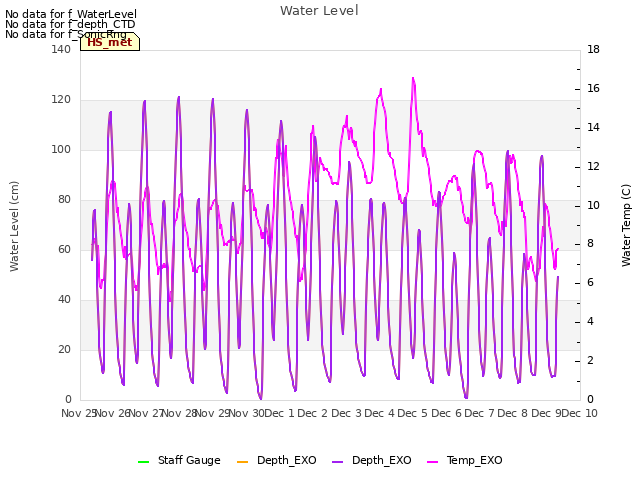Click the 'No data for f_depth_CTD' message

(x=70, y=24)
